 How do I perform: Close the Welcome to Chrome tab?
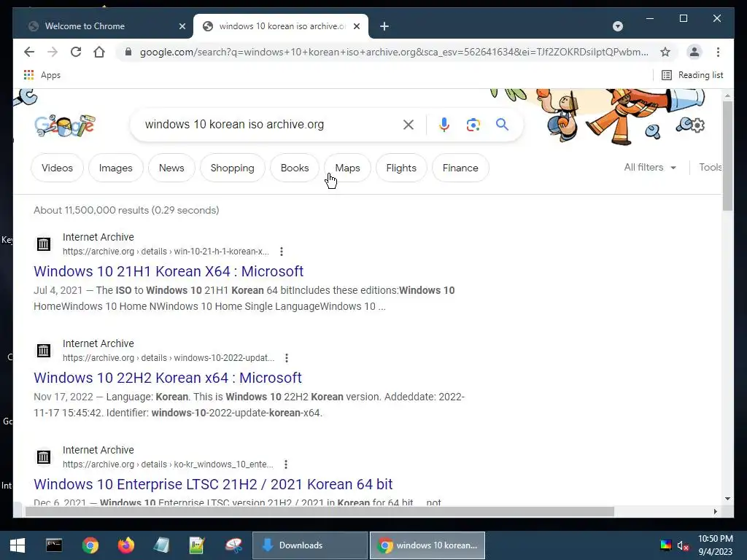[x=182, y=26]
